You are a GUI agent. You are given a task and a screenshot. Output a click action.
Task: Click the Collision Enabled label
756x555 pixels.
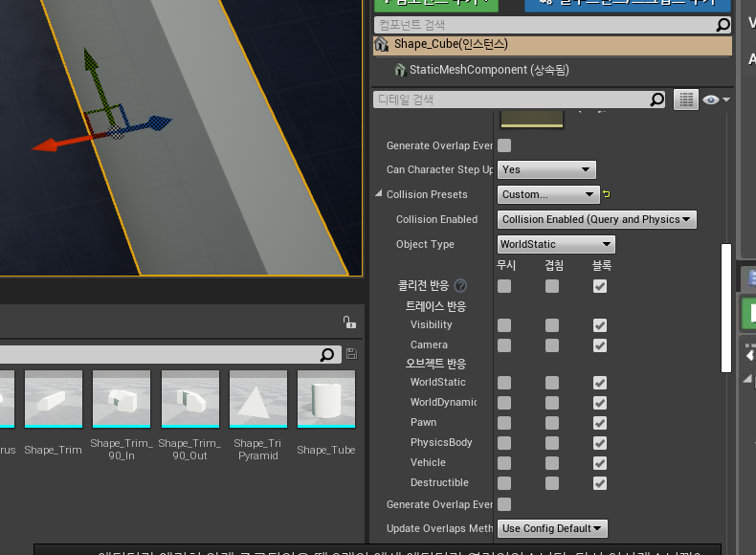tap(436, 219)
